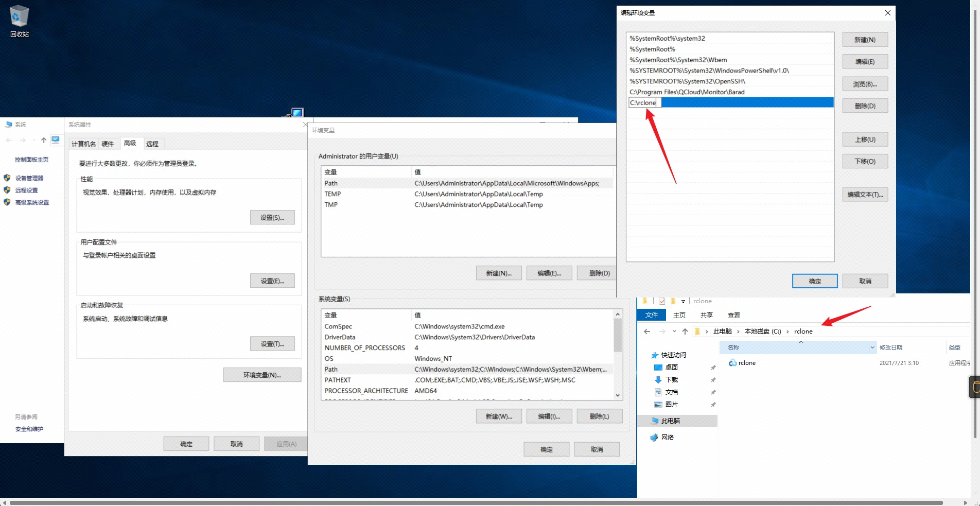Cancel the edit environment variable dialog
This screenshot has width=980, height=506.
click(x=865, y=282)
